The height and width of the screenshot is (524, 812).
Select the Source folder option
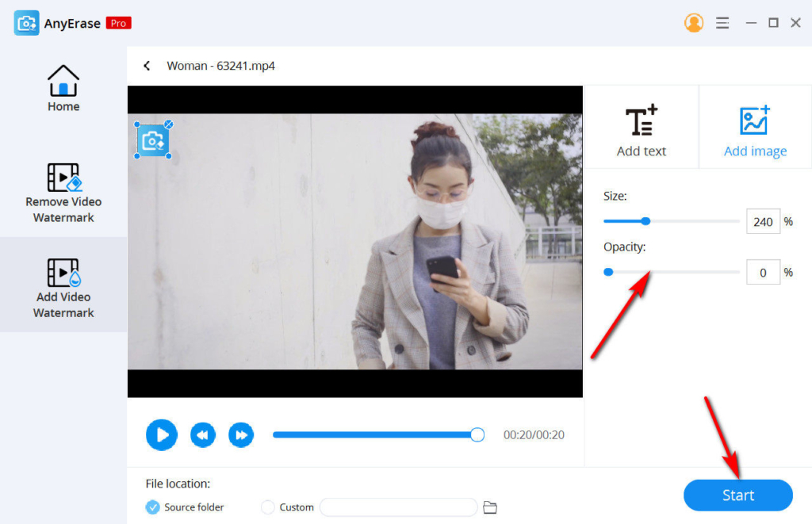(x=184, y=507)
